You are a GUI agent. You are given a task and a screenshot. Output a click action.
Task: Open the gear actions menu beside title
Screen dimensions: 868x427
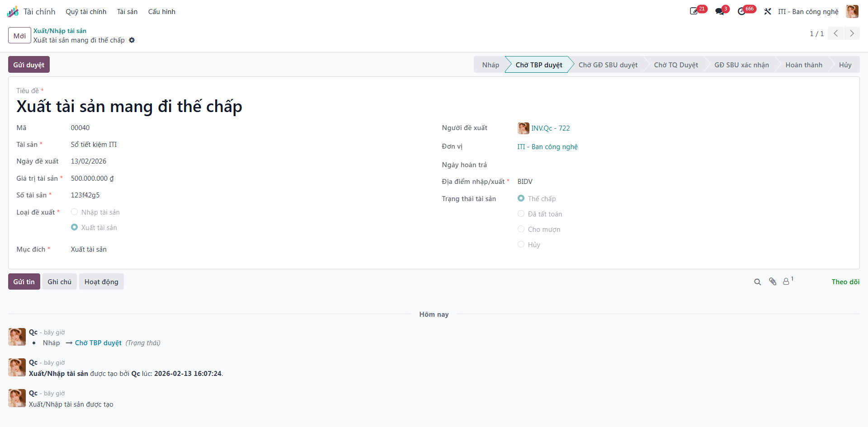coord(132,40)
